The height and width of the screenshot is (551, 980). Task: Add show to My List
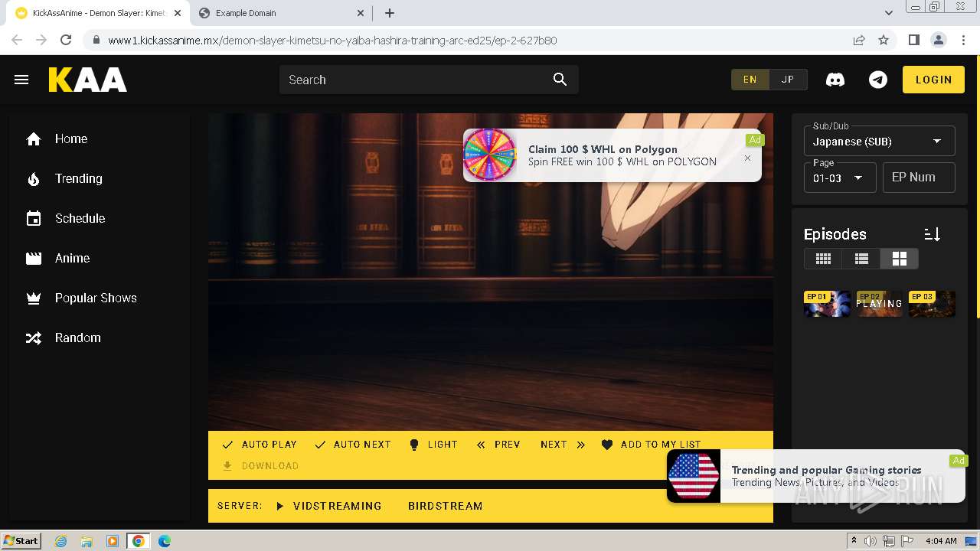(651, 445)
